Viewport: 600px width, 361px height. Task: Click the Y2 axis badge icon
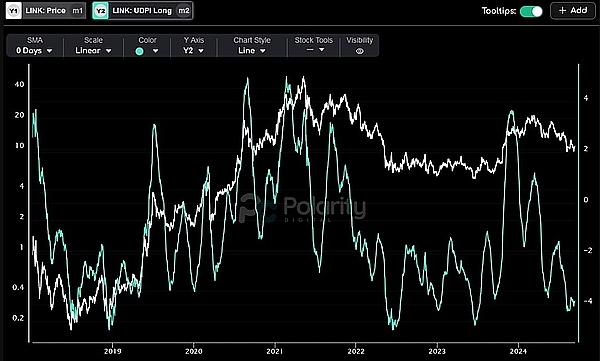click(x=100, y=10)
